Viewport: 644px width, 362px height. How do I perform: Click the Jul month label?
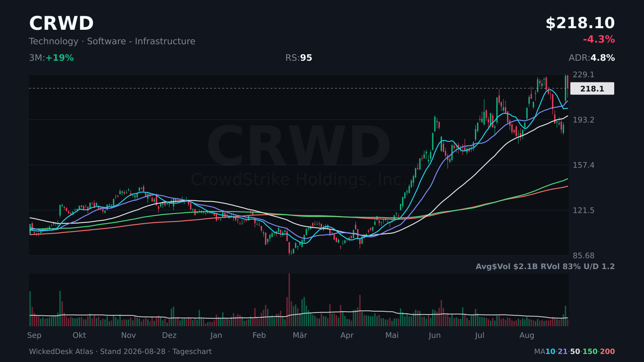480,335
